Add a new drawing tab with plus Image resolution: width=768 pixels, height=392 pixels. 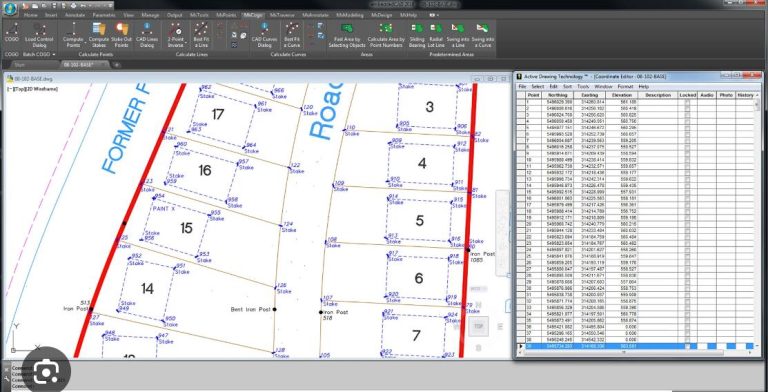pos(117,65)
